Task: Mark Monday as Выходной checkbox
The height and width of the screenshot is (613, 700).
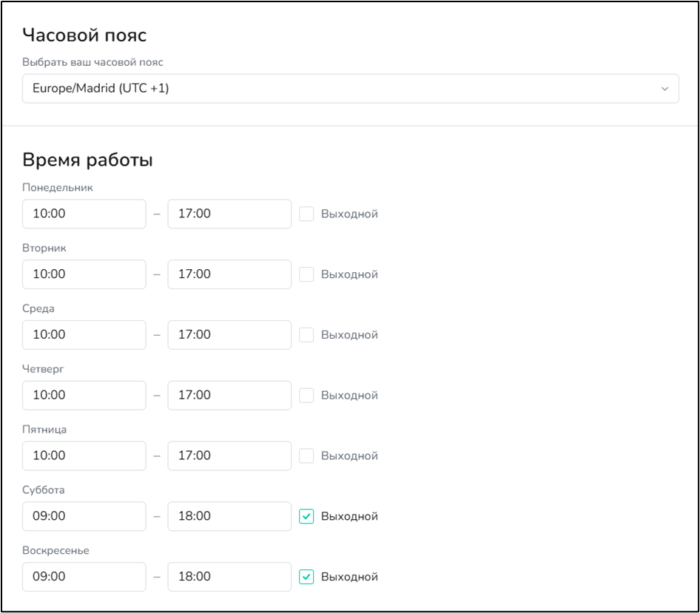Action: 306,214
